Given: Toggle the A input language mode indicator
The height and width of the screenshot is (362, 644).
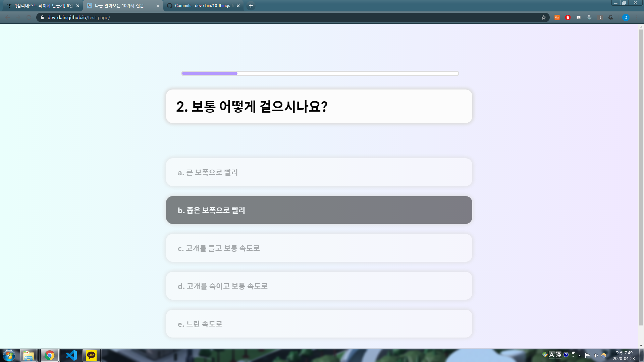Looking at the screenshot, I should pos(551,355).
